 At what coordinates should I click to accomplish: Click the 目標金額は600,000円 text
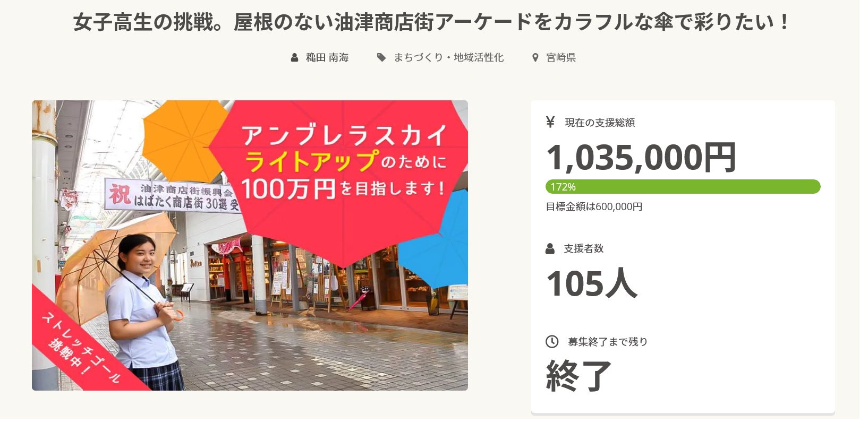(594, 206)
